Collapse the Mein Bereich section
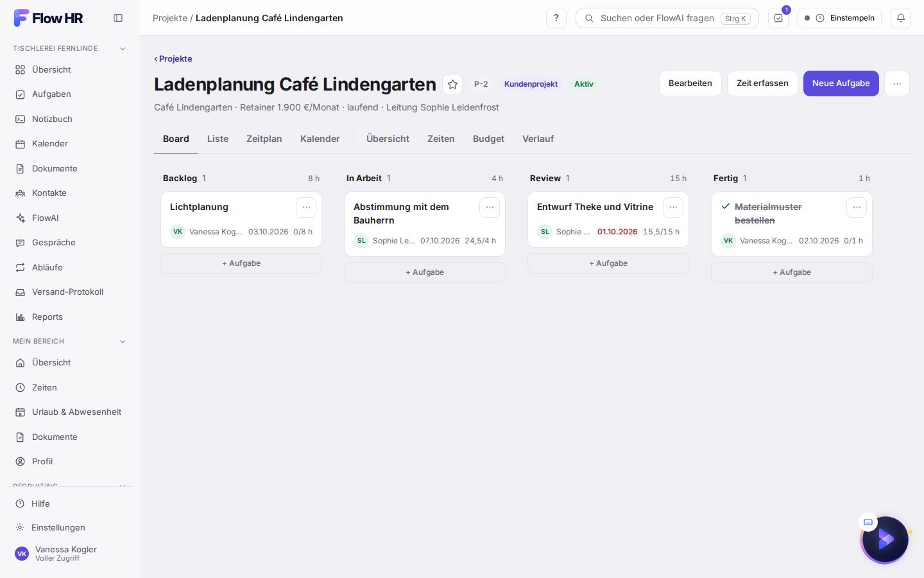924x578 pixels. (x=123, y=341)
